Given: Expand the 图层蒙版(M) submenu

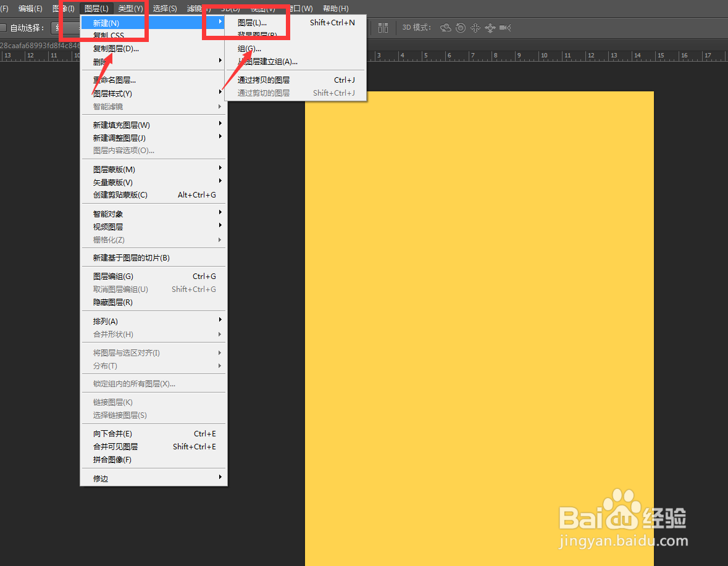Looking at the screenshot, I should [x=153, y=169].
